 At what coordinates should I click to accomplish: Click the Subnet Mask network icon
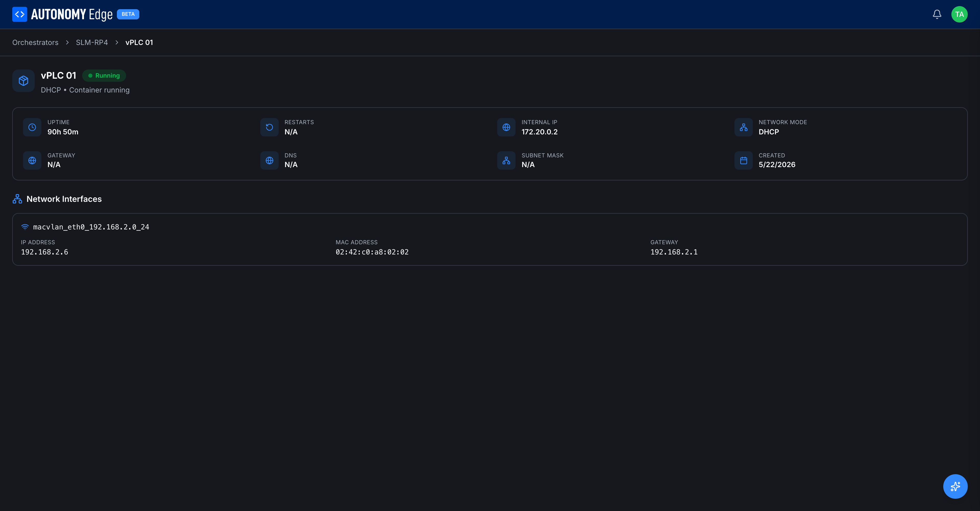(x=506, y=160)
